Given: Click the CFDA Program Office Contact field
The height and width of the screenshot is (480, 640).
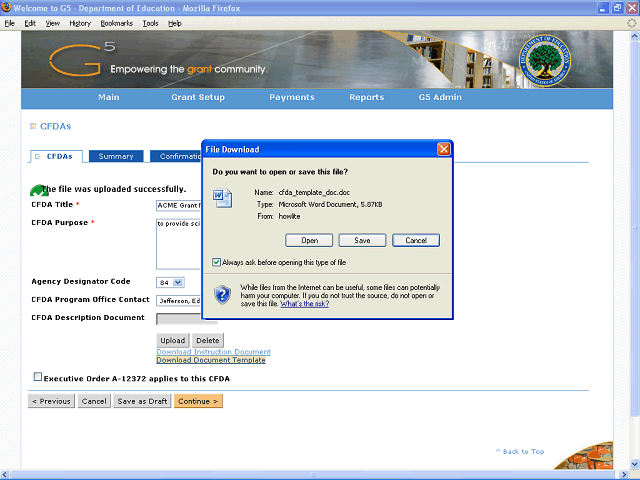Looking at the screenshot, I should (179, 301).
